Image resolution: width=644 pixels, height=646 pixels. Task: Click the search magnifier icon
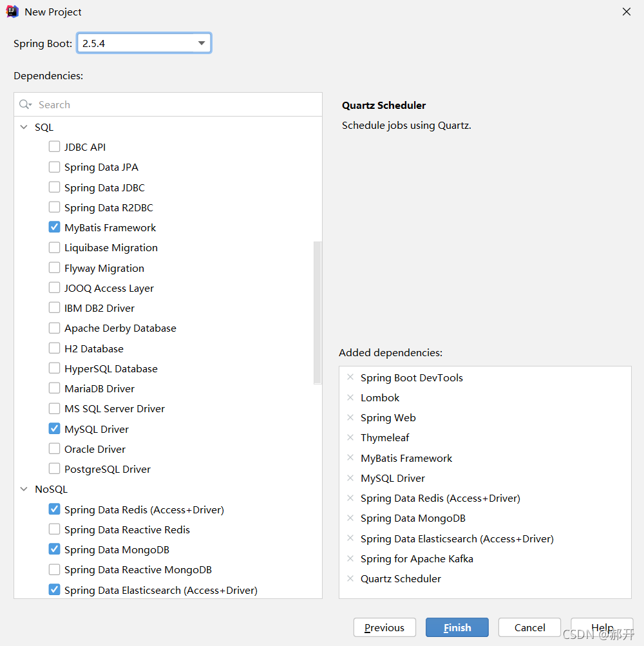(x=24, y=104)
